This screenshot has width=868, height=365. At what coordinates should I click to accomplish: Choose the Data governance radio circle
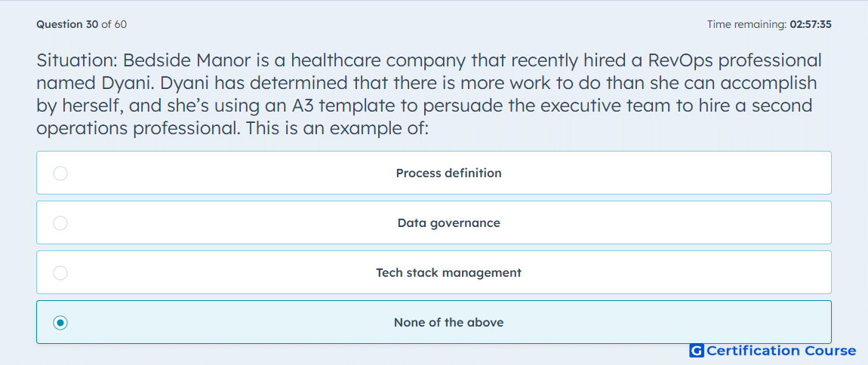click(x=60, y=223)
